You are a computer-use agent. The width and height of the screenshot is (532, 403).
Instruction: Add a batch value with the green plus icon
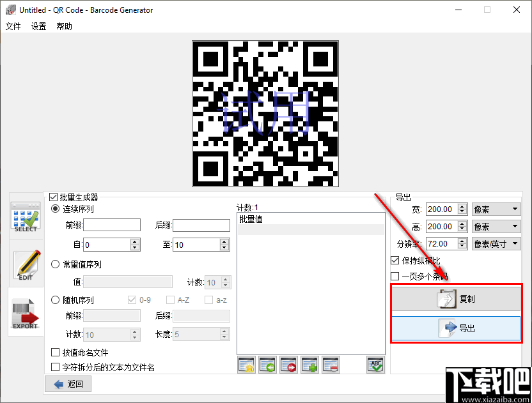point(309,364)
